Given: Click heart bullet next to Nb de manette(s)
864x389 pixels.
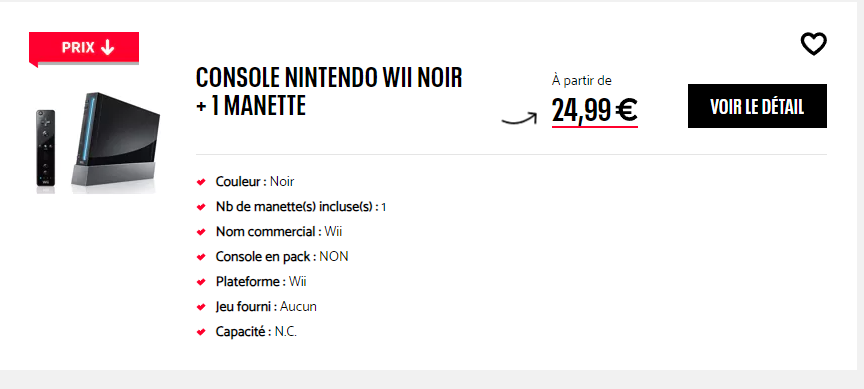Looking at the screenshot, I should [x=201, y=207].
